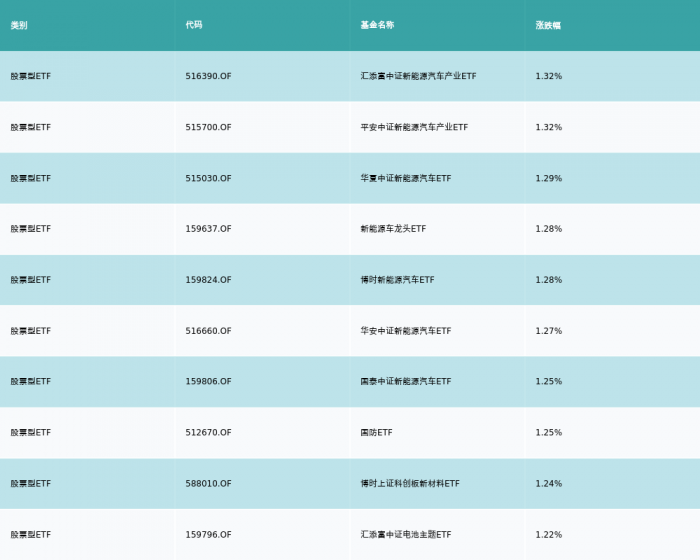Click fund name 新能源车龙头ETF
This screenshot has height=560, width=700.
[393, 229]
